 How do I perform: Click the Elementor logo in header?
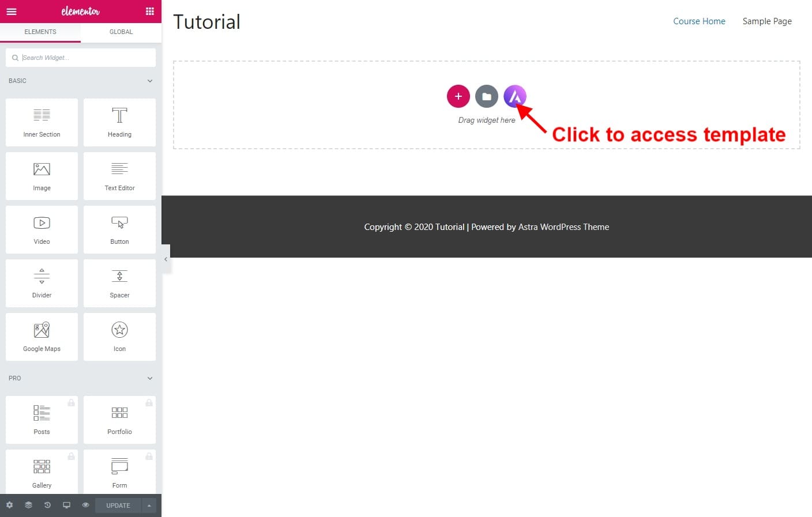click(x=81, y=12)
